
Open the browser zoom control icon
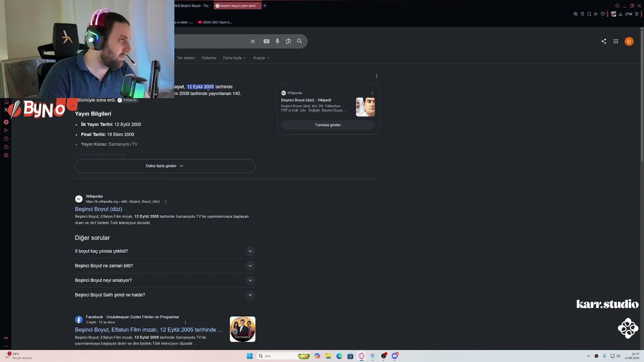click(576, 14)
